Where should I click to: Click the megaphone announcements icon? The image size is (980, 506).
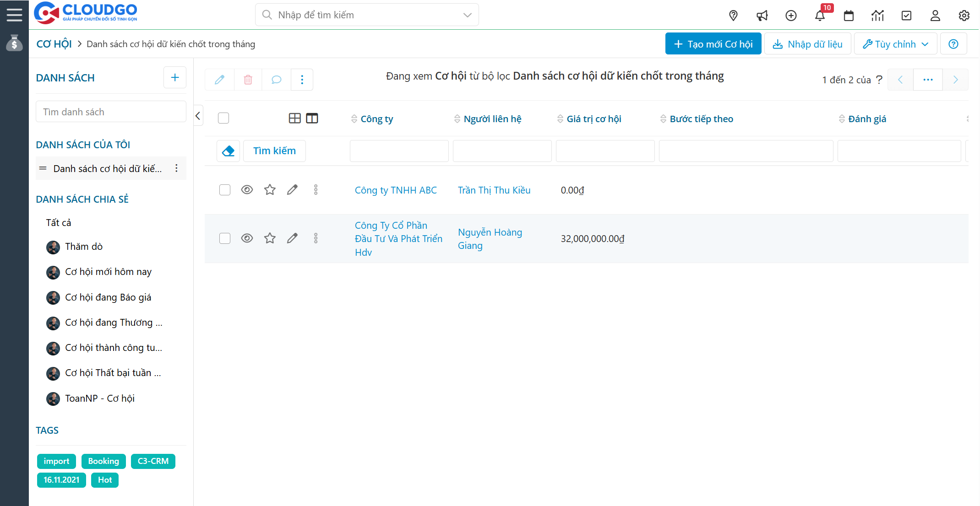[x=762, y=15]
